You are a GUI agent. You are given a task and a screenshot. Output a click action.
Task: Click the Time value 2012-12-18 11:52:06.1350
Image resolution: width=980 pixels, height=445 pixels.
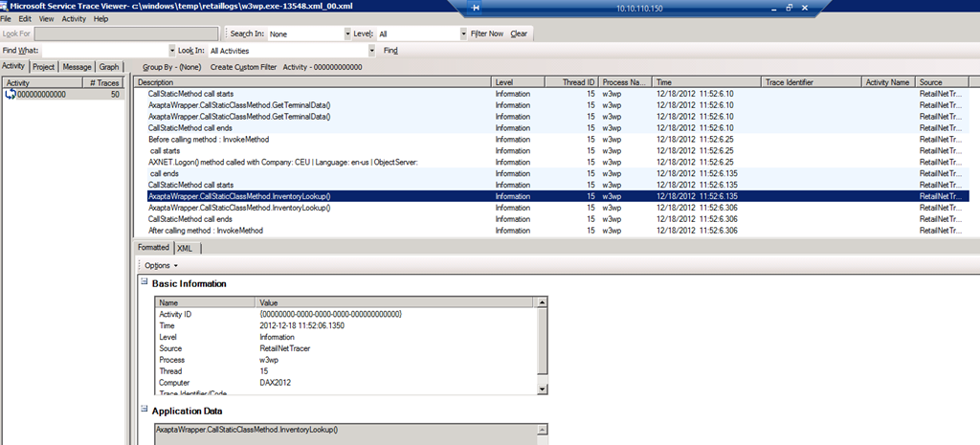[301, 325]
